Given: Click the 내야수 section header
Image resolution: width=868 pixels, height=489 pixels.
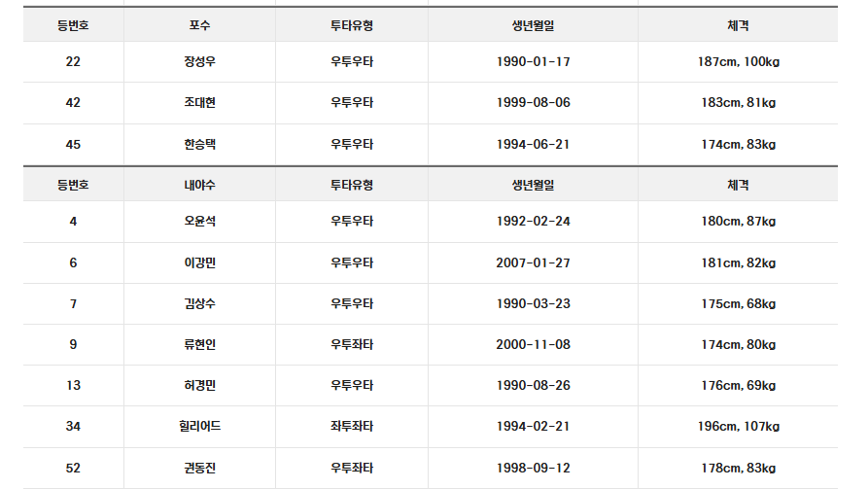Looking at the screenshot, I should click(x=199, y=184).
